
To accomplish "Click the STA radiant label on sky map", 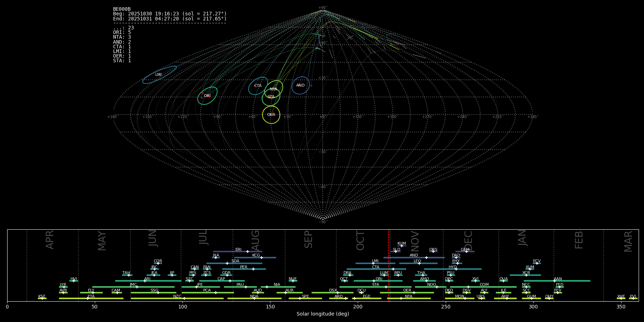I will (x=271, y=97).
